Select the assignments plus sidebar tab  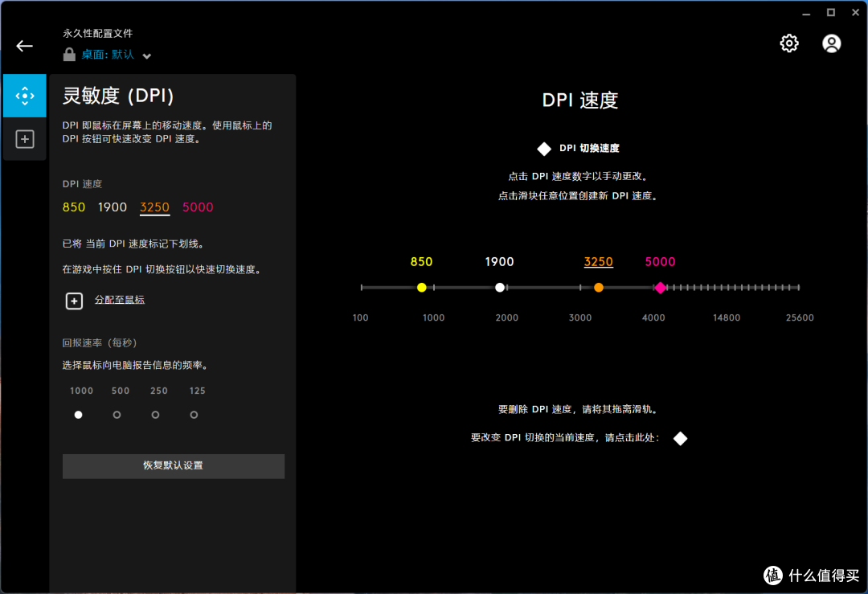tap(25, 139)
